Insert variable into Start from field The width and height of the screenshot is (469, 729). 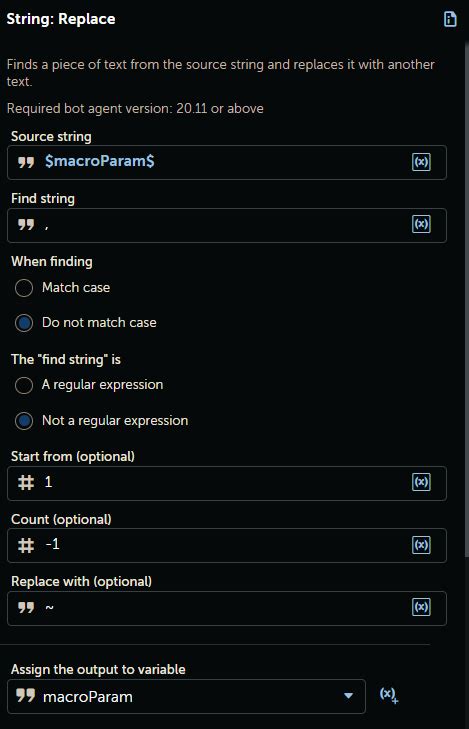pos(421,482)
